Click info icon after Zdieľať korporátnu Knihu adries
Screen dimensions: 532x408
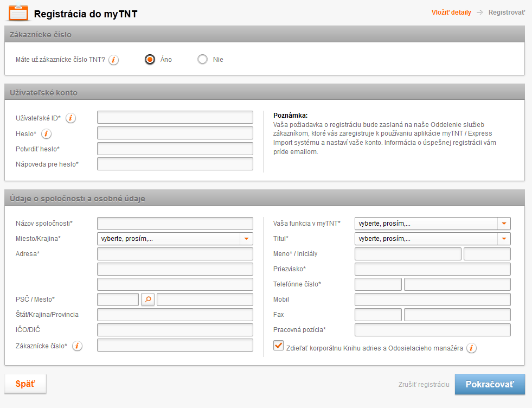pos(471,348)
